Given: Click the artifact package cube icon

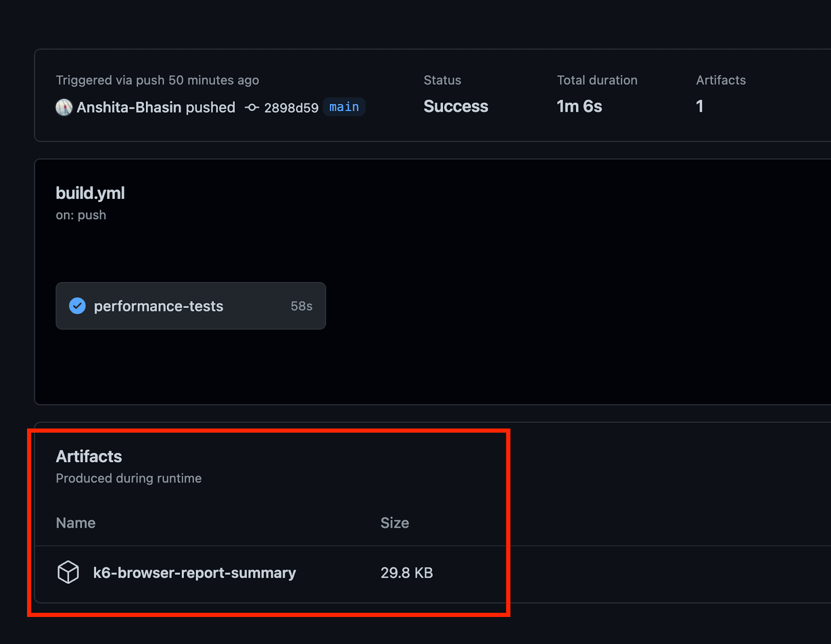Looking at the screenshot, I should [x=68, y=572].
